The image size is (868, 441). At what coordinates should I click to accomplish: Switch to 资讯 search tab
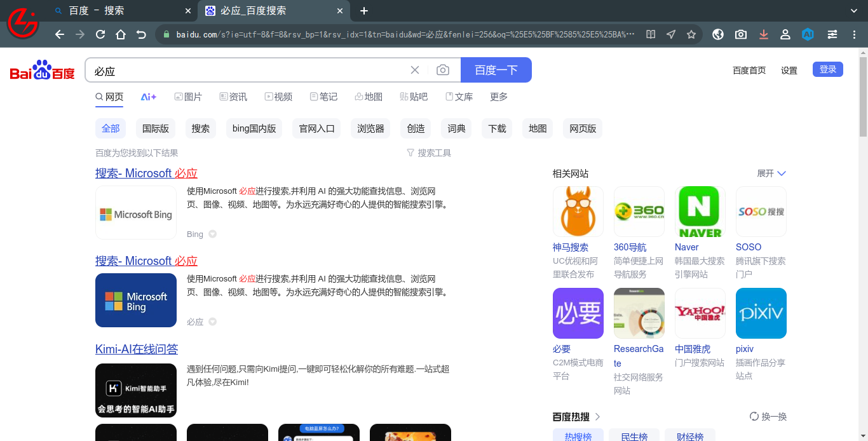[x=233, y=97]
